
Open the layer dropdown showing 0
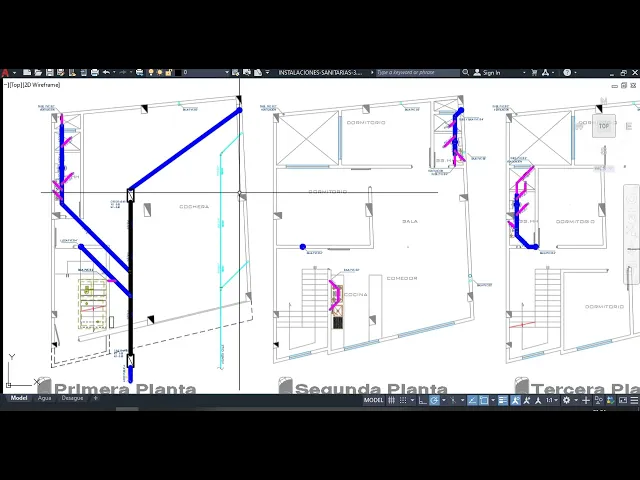point(205,73)
